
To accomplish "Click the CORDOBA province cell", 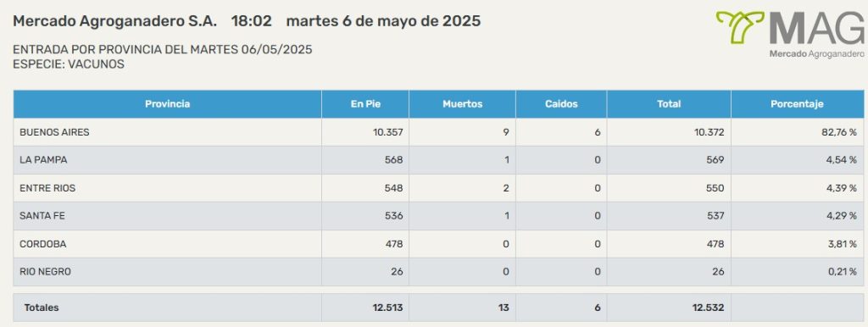I will click(167, 244).
